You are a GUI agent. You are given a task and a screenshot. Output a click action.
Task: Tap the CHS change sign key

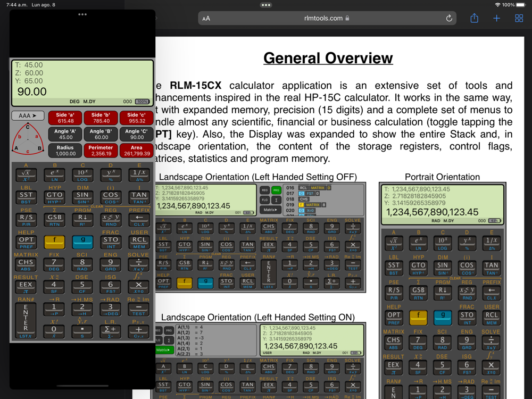click(26, 264)
